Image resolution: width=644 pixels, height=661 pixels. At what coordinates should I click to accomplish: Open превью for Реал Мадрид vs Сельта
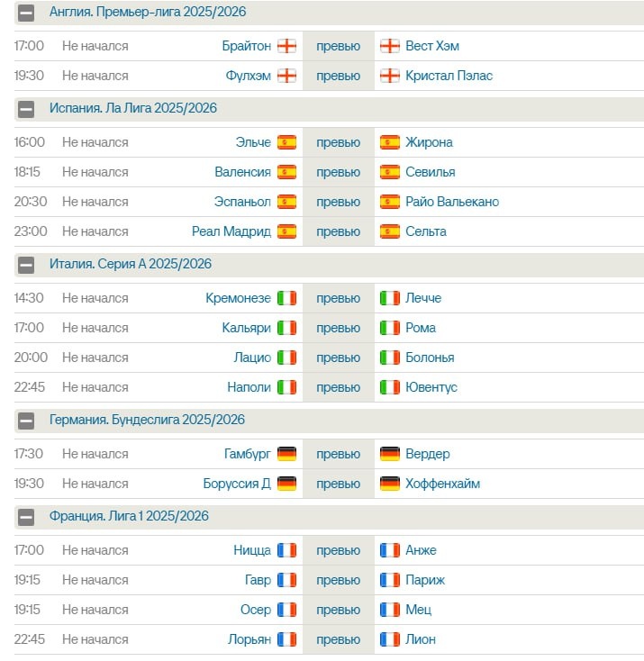point(338,231)
